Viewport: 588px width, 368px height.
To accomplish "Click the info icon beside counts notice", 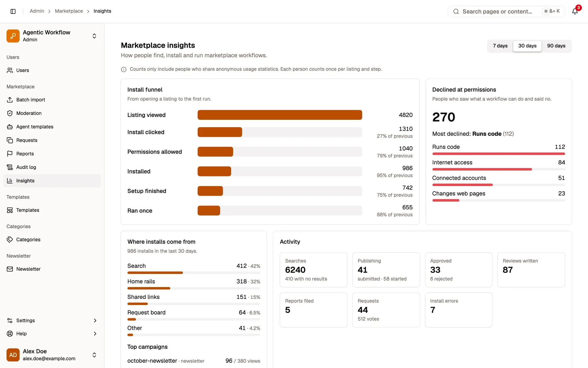I will 124,69.
